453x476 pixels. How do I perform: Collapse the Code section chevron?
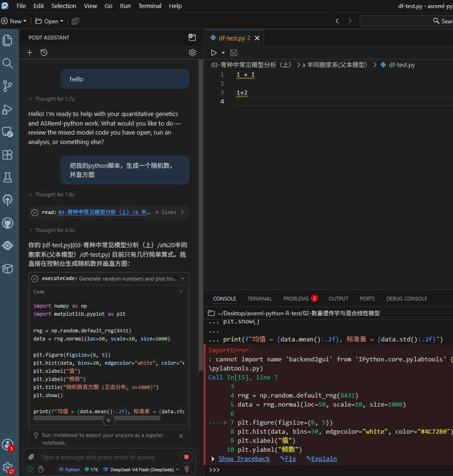point(181,291)
